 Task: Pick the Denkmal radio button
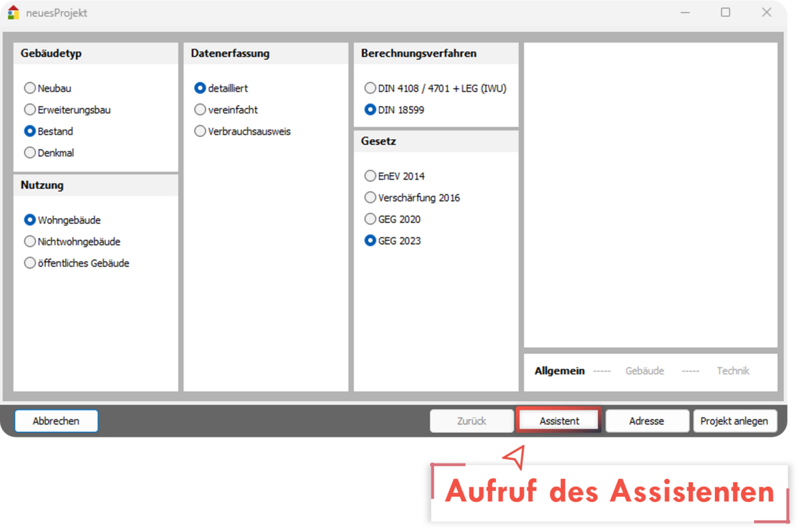[x=30, y=153]
